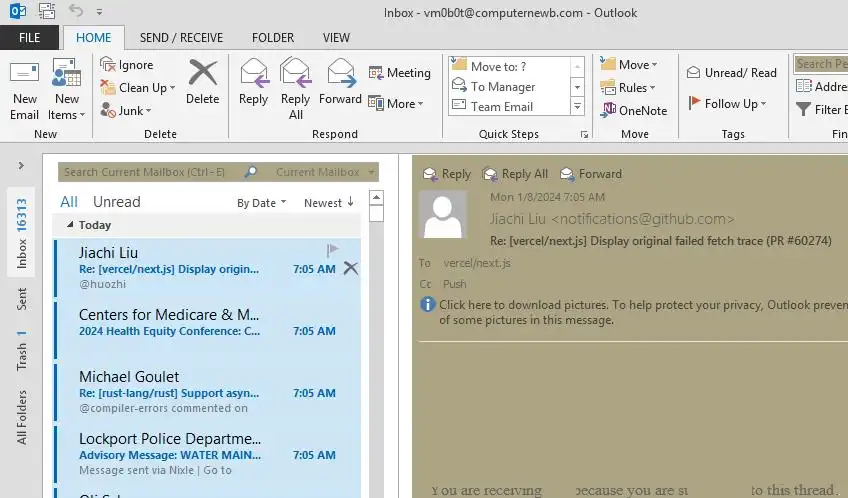The width and height of the screenshot is (848, 498).
Task: Select the Sent folder in sidebar
Action: click(x=21, y=298)
